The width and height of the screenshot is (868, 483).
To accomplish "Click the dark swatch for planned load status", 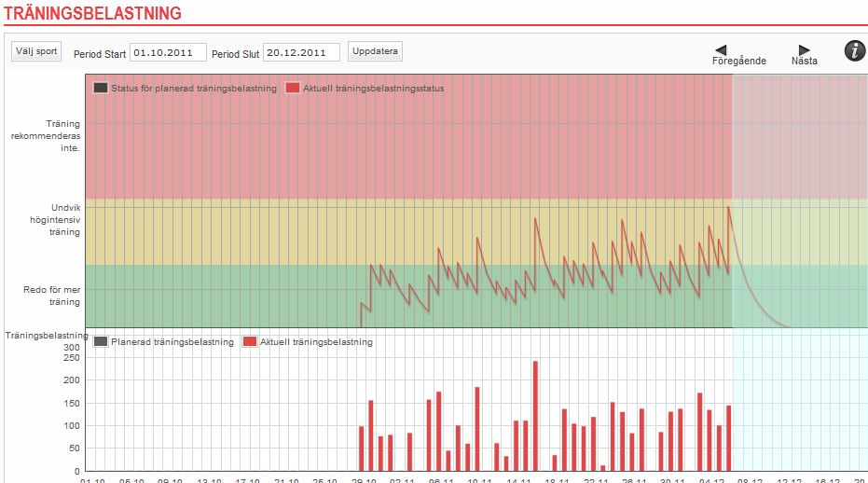I will [101, 89].
